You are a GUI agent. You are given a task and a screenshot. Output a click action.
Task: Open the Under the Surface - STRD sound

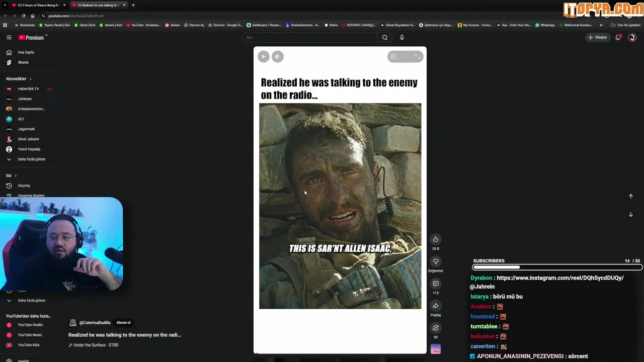point(96,345)
